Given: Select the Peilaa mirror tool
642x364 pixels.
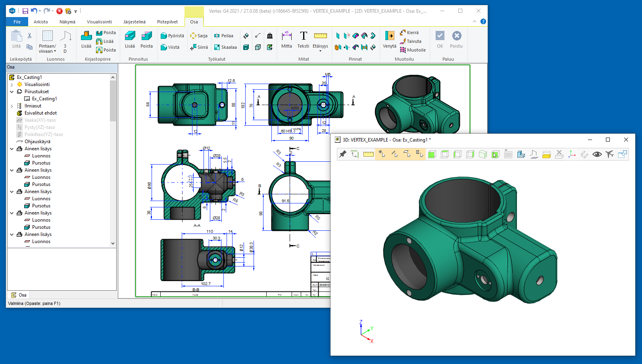Looking at the screenshot, I should 224,36.
